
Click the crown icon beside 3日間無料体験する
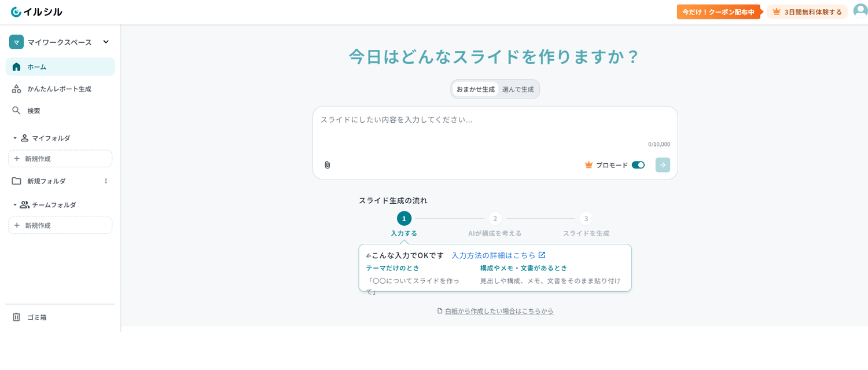pyautogui.click(x=777, y=12)
